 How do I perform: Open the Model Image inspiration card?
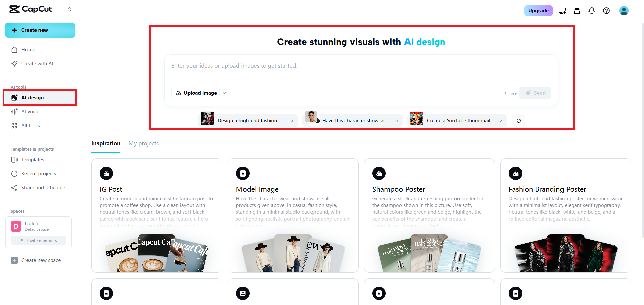[x=293, y=215]
